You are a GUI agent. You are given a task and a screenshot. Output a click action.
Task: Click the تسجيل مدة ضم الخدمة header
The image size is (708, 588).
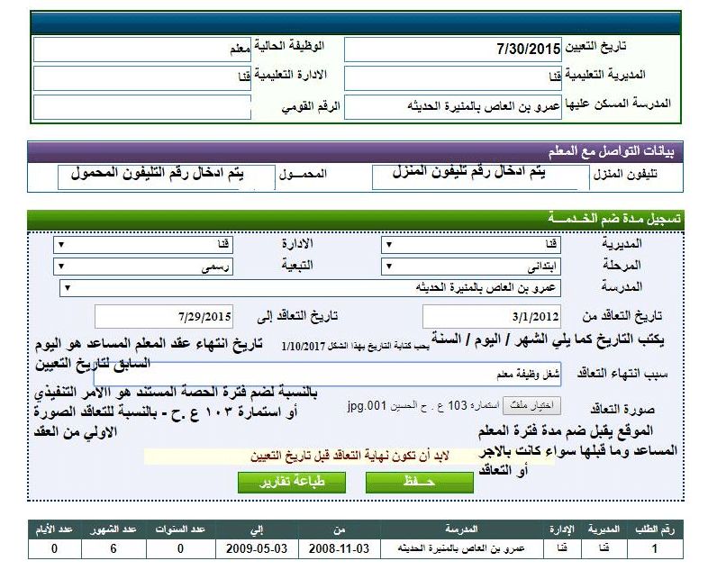point(356,219)
